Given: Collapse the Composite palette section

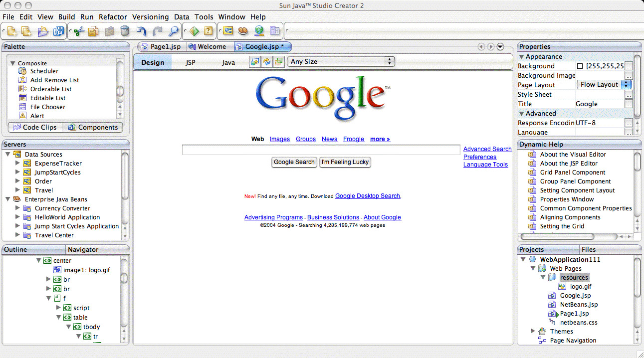Looking at the screenshot, I should tap(13, 63).
